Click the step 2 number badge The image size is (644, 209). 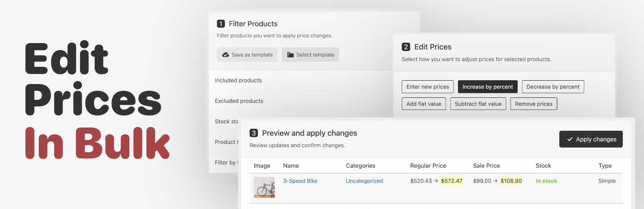click(x=405, y=47)
